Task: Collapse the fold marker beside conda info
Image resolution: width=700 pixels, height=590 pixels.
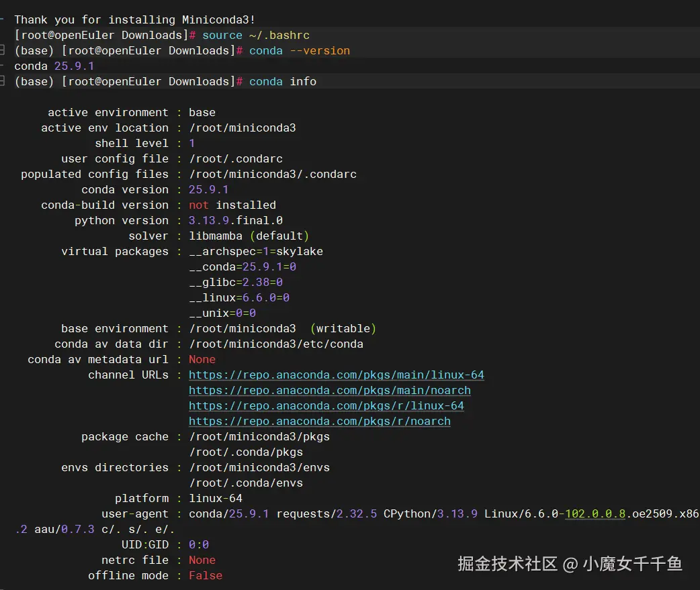Action: pyautogui.click(x=3, y=81)
